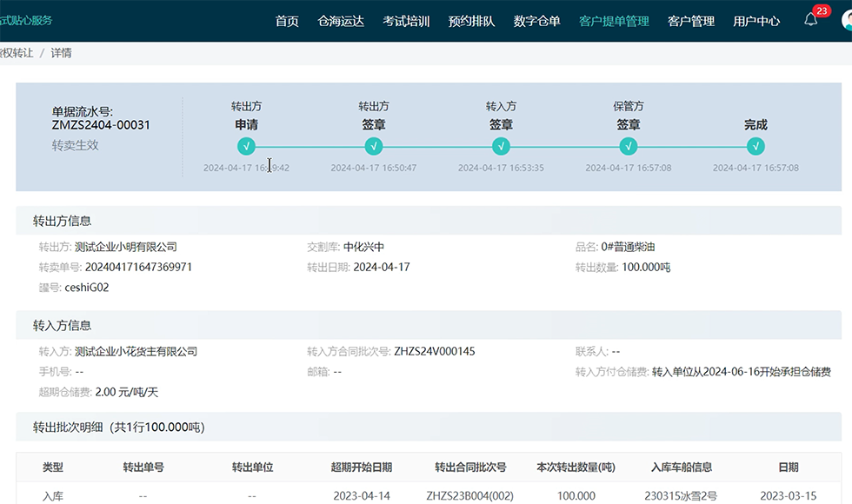Click the 货权转让 breadcrumb link
Screen dimensions: 852x504
16,53
